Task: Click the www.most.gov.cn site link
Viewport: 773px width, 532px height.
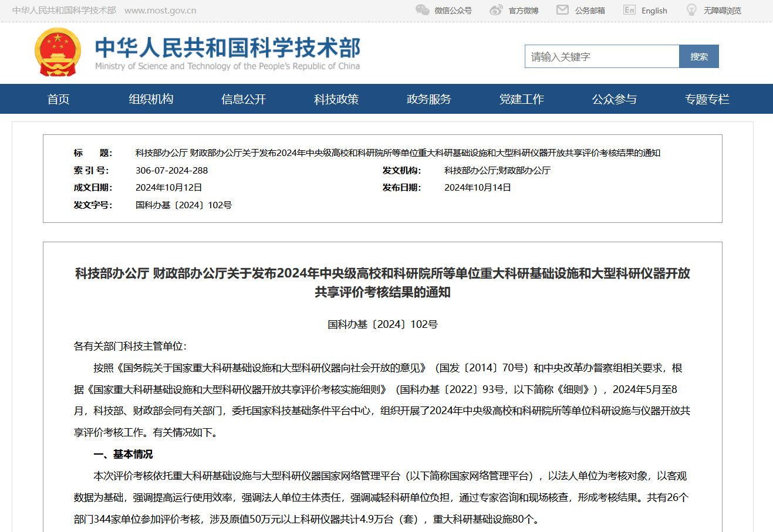Action: (160, 11)
